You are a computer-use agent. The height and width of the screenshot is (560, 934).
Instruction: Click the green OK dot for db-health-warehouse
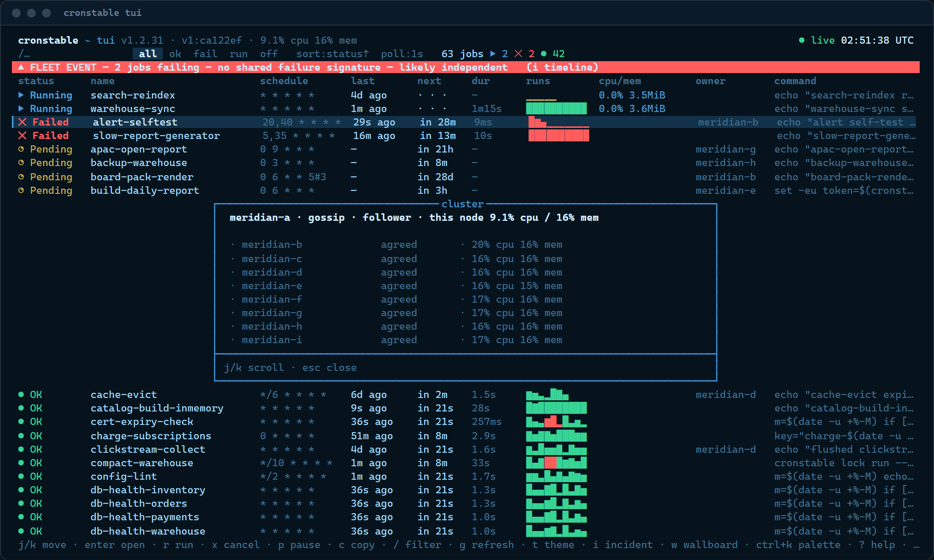pos(21,531)
